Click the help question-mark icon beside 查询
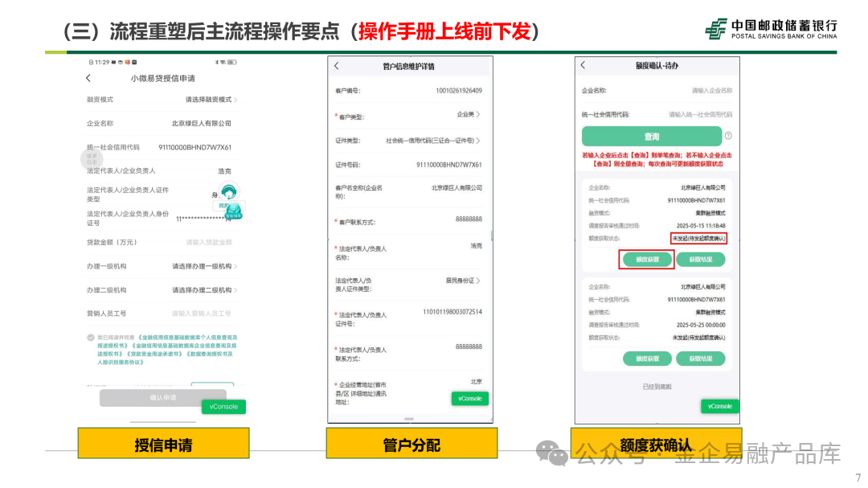The width and height of the screenshot is (868, 488). tap(728, 136)
